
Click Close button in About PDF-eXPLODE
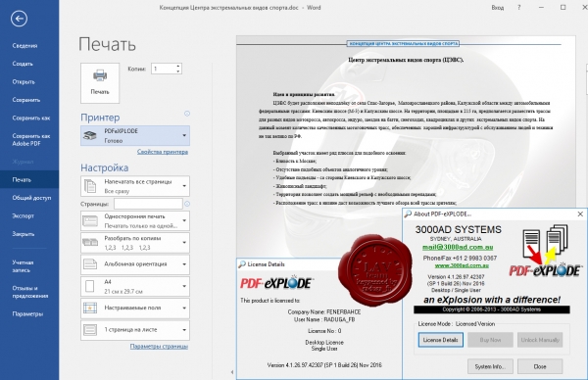click(540, 366)
